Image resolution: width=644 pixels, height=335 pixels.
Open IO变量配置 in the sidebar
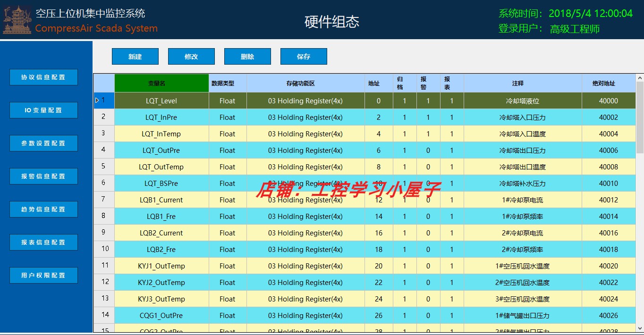point(43,110)
